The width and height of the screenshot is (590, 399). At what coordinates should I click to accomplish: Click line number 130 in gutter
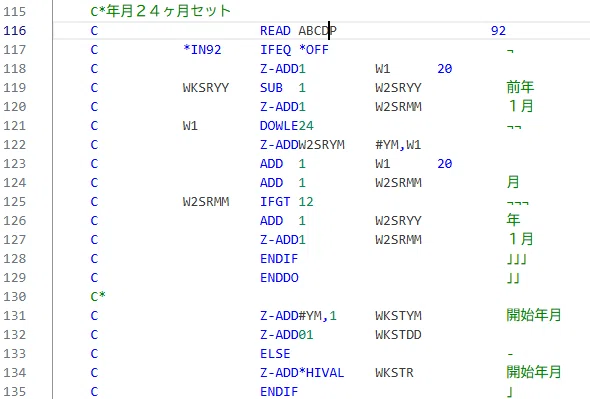(15, 296)
